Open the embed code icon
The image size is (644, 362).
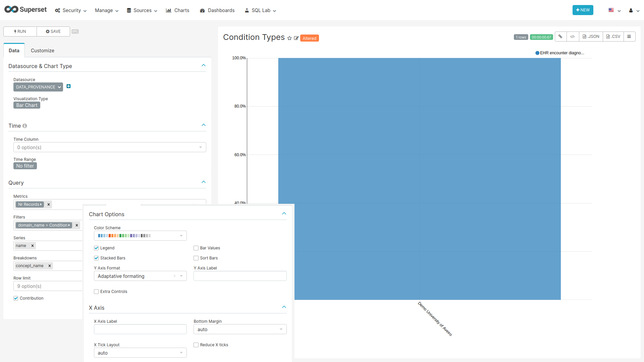click(x=573, y=37)
